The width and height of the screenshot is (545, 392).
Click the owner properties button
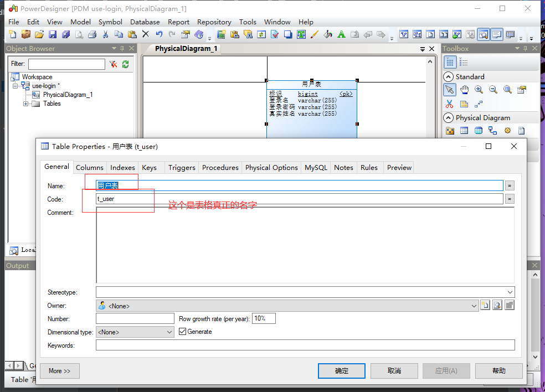pos(497,305)
